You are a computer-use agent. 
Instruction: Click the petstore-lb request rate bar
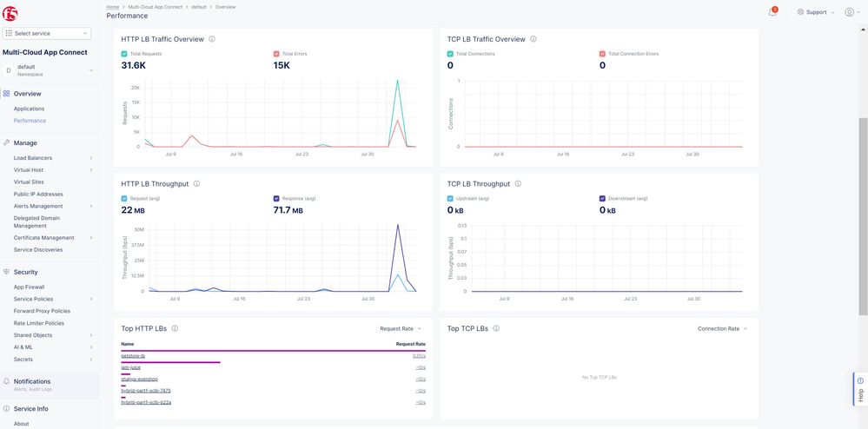(273, 351)
